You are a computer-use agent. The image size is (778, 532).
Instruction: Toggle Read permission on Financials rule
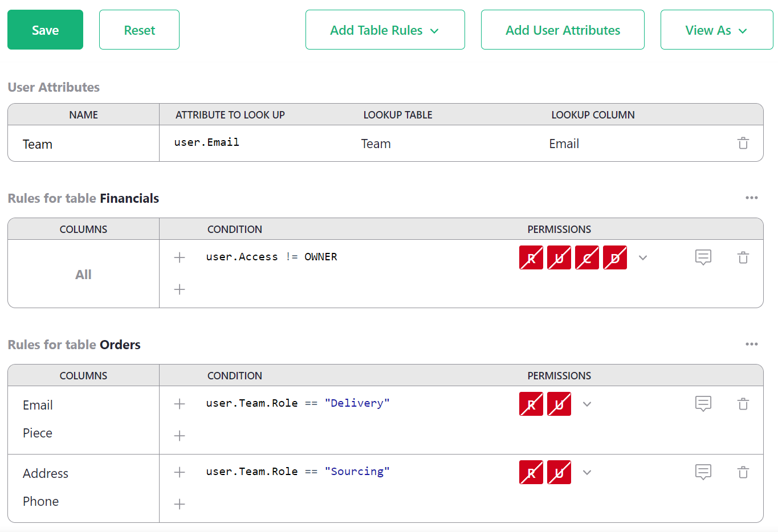tap(531, 257)
